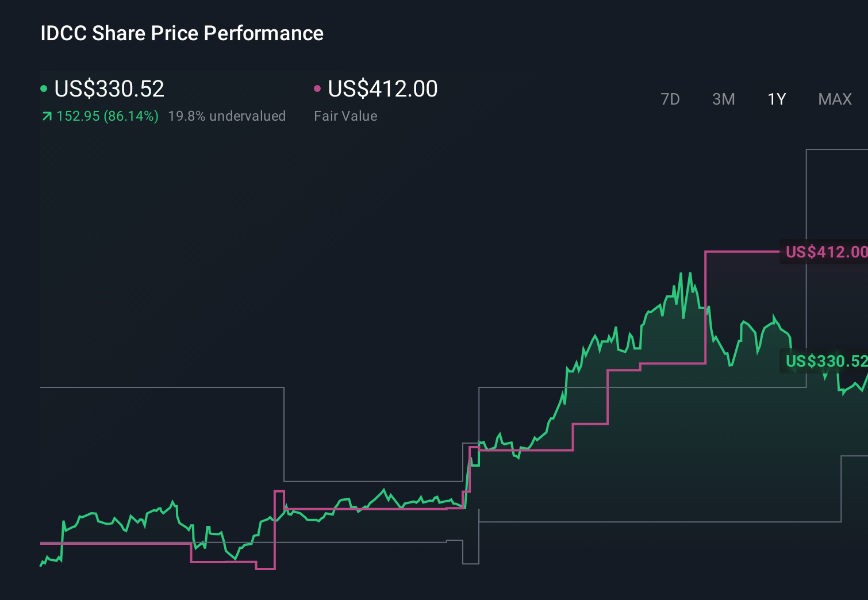Open the Fair Value details from its label
868x600 pixels.
click(346, 116)
